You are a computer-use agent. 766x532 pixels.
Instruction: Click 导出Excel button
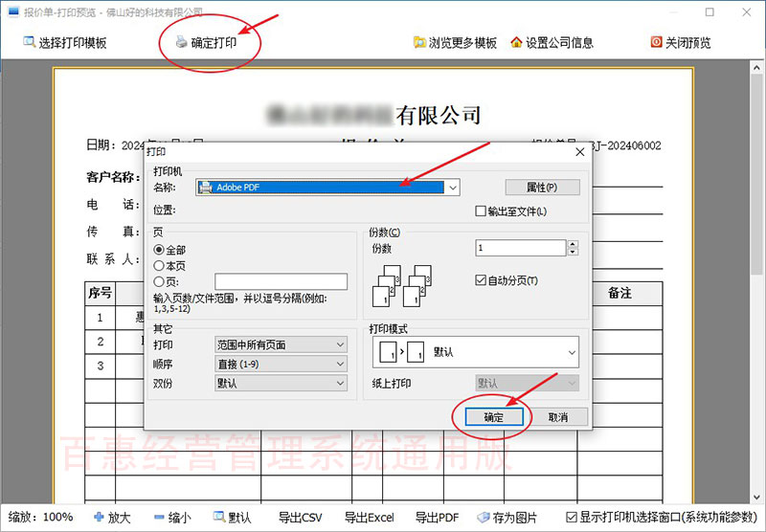click(x=370, y=518)
